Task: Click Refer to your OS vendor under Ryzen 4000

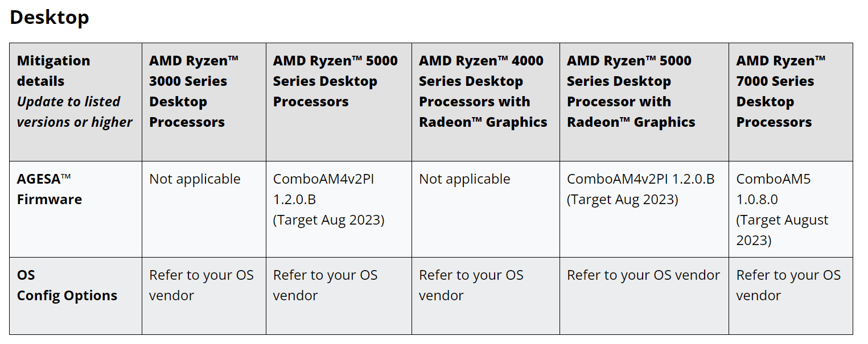Action: pos(471,285)
